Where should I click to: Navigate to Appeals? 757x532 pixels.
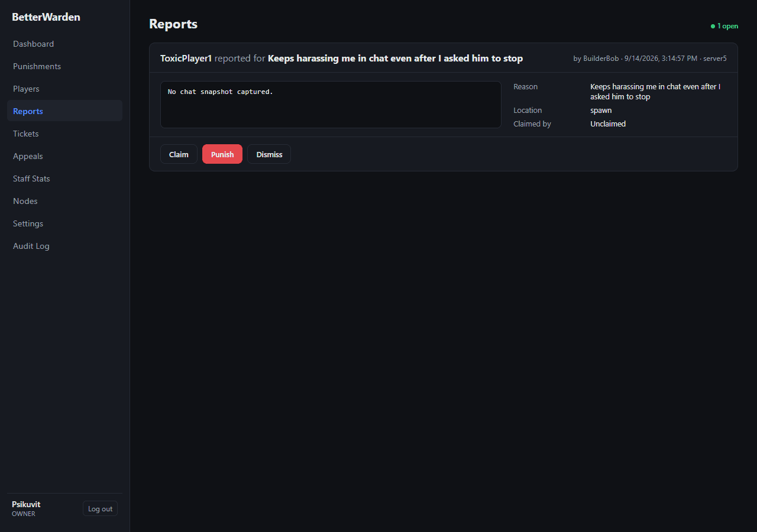click(64, 156)
